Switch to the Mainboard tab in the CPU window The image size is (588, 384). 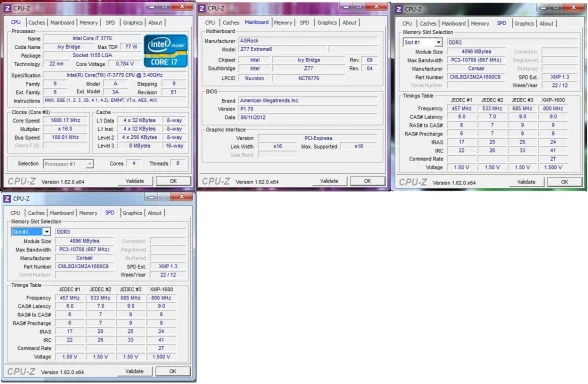(62, 22)
